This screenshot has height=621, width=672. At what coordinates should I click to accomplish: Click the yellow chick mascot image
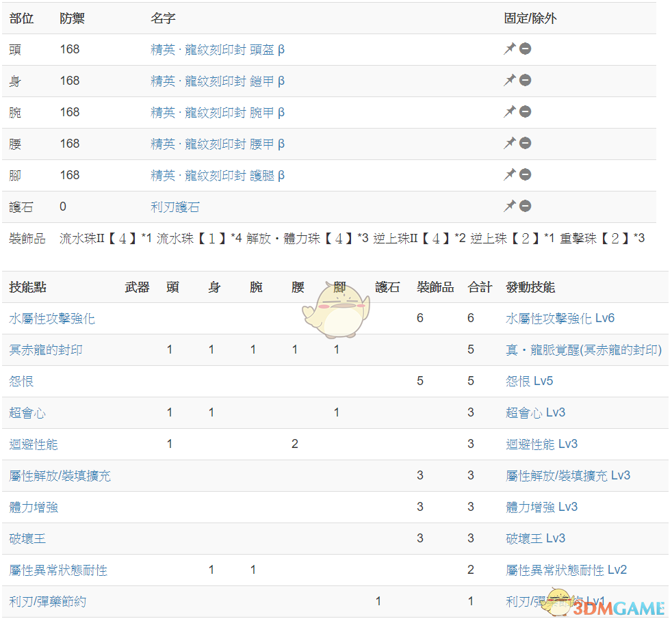click(x=335, y=311)
